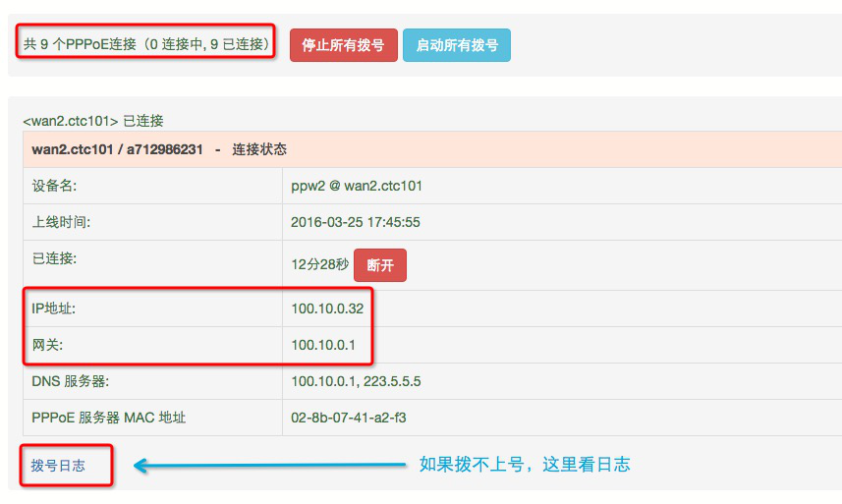Click the wan2.ctc101 / a712986231 header row
The height and width of the screenshot is (504, 842).
(x=159, y=149)
